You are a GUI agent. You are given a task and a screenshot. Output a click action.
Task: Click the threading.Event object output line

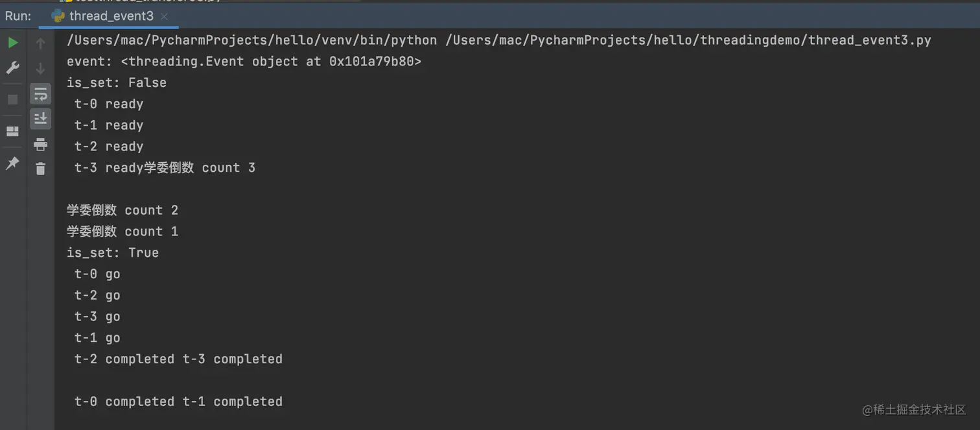tap(244, 62)
